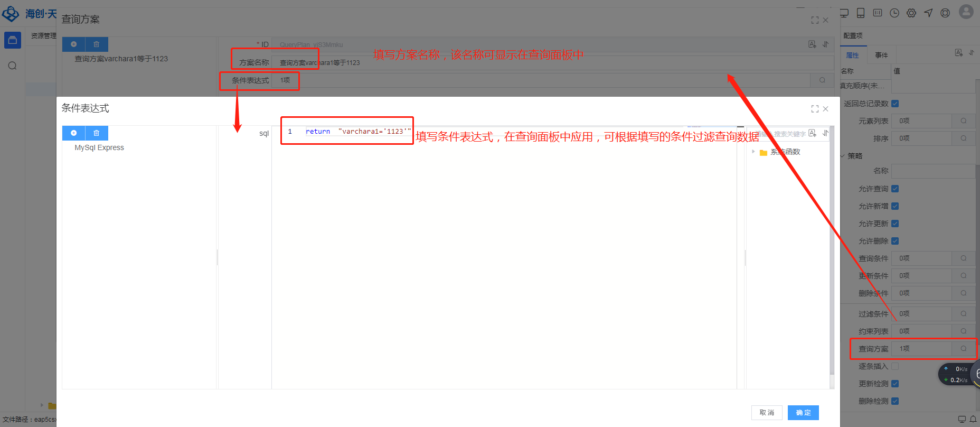Toggle the 返回总记录数 checkbox
Image resolution: width=980 pixels, height=427 pixels.
[x=895, y=104]
